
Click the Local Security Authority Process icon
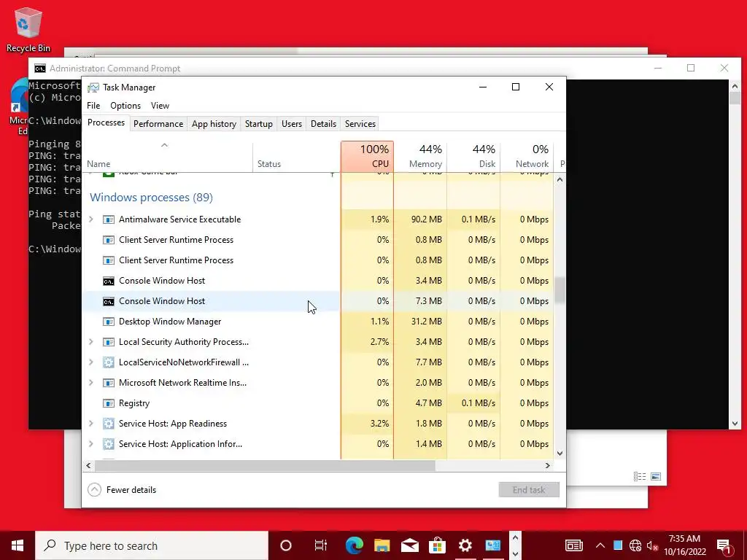pyautogui.click(x=109, y=342)
